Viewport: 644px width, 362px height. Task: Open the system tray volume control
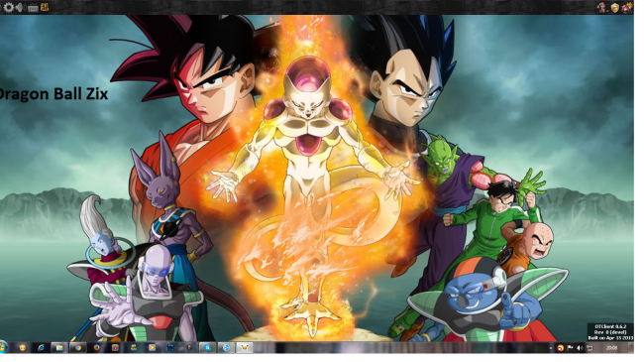pyautogui.click(x=580, y=348)
